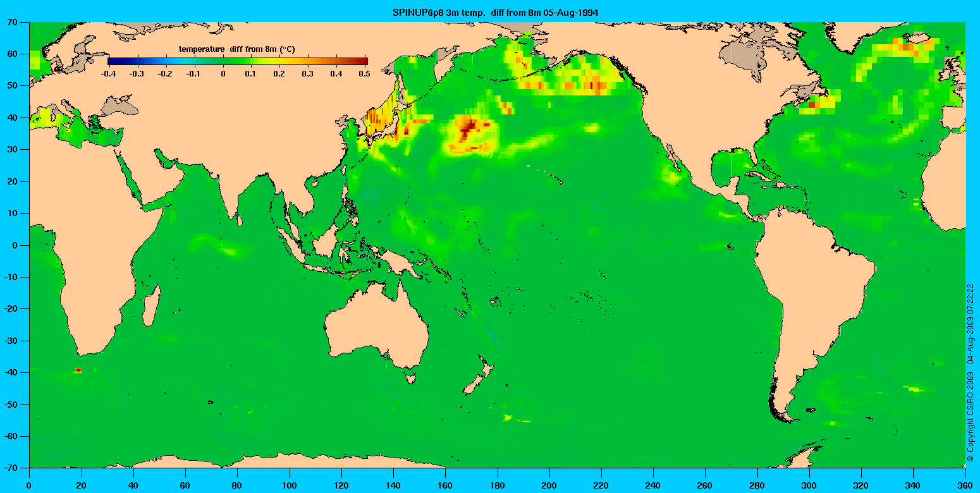Click the vertical copyright text "© Copyright CSIRO 2009"

tap(971, 418)
